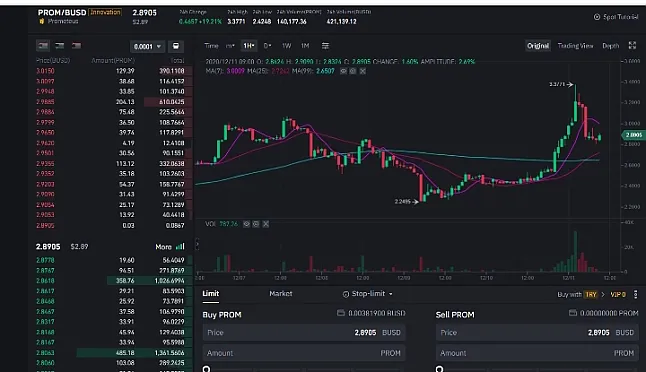
Task: Remove the MA indicator line
Action: coord(362,71)
